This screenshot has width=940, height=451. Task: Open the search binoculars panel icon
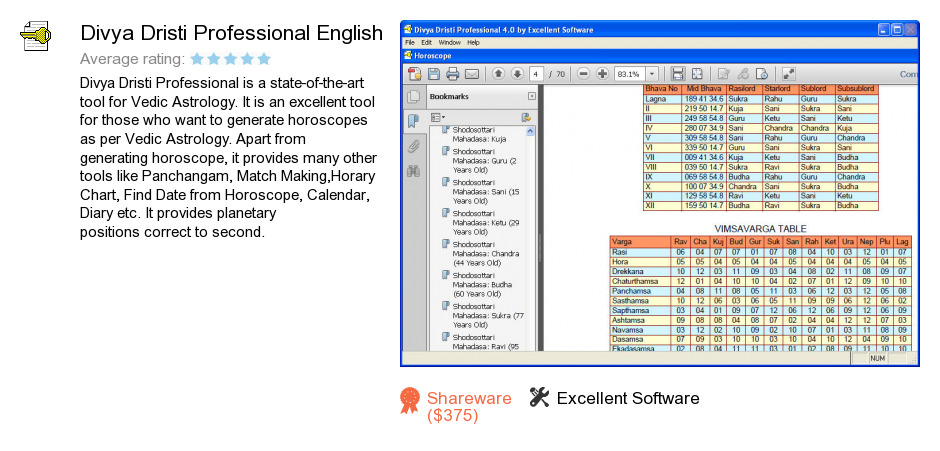tap(413, 171)
